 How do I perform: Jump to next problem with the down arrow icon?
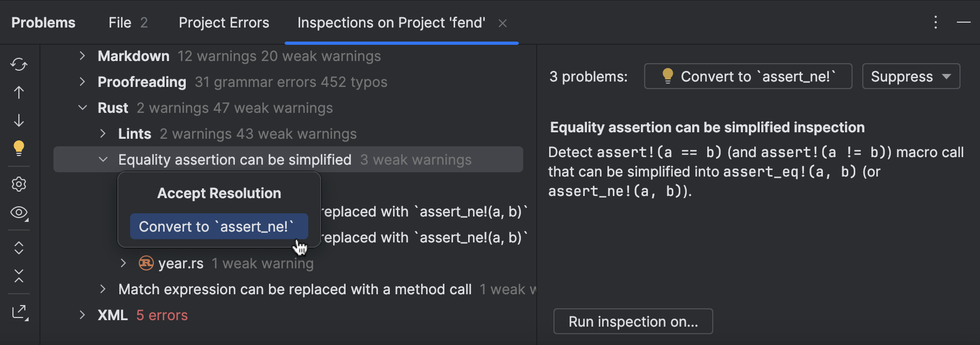19,120
